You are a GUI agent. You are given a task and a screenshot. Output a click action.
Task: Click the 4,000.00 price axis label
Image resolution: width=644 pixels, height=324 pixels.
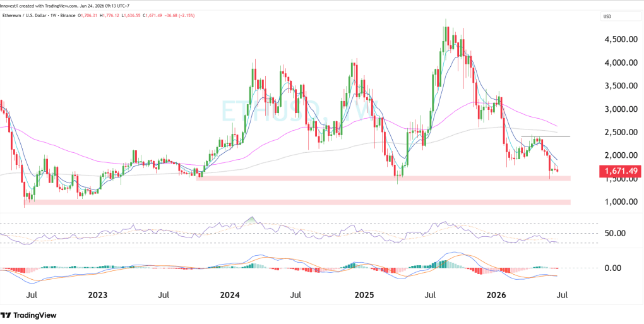(x=620, y=63)
